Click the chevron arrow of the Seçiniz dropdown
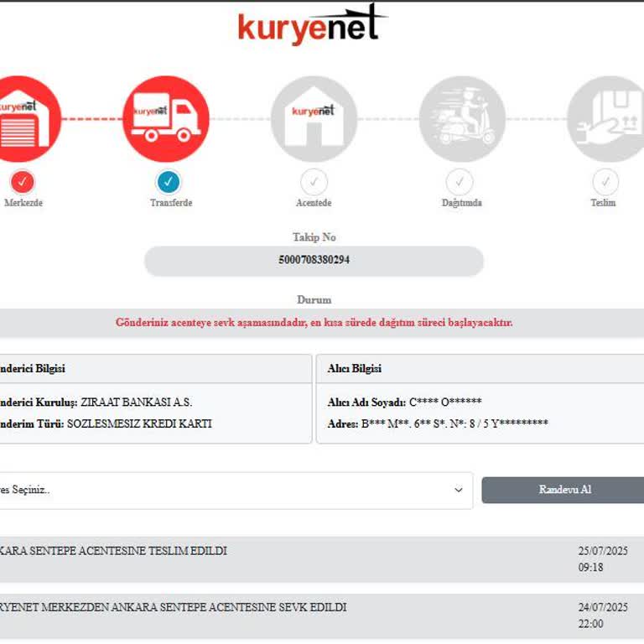 pyautogui.click(x=459, y=490)
